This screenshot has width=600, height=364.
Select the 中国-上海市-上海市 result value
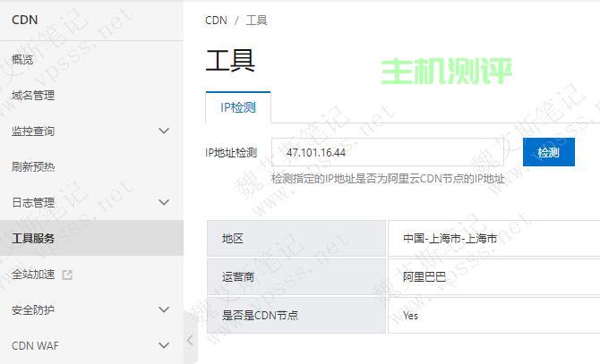click(450, 239)
